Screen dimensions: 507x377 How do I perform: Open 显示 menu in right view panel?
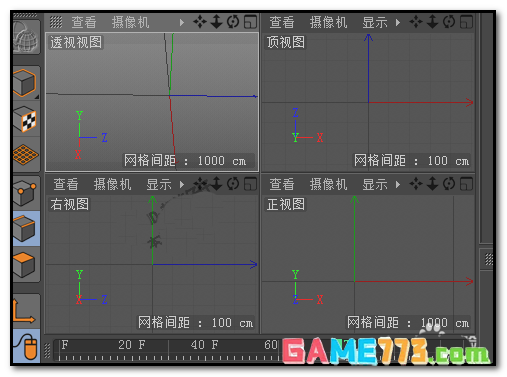[x=159, y=184]
